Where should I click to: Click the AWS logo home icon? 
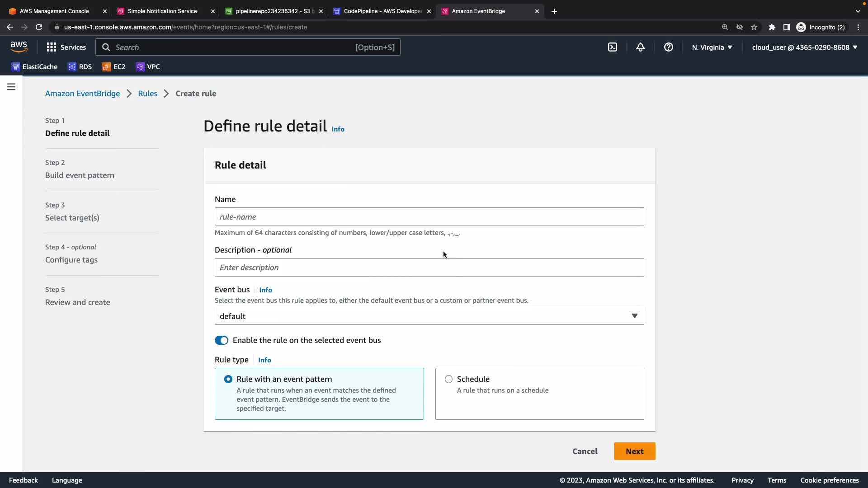point(19,47)
